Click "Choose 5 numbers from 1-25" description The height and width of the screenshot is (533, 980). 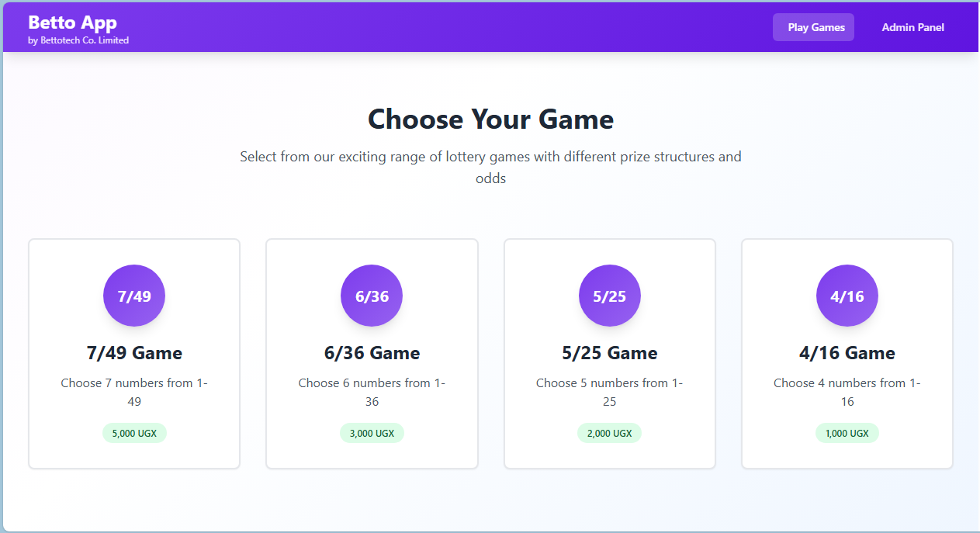610,392
